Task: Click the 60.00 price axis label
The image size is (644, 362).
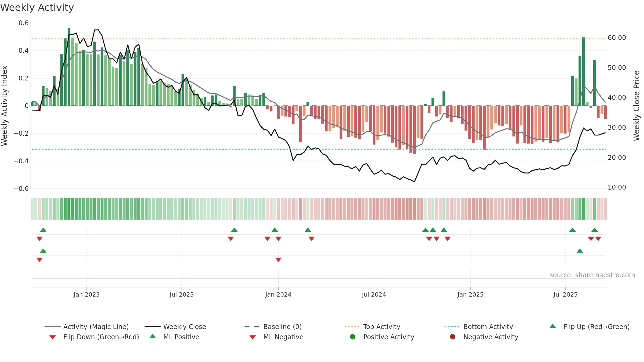Action: (617, 38)
